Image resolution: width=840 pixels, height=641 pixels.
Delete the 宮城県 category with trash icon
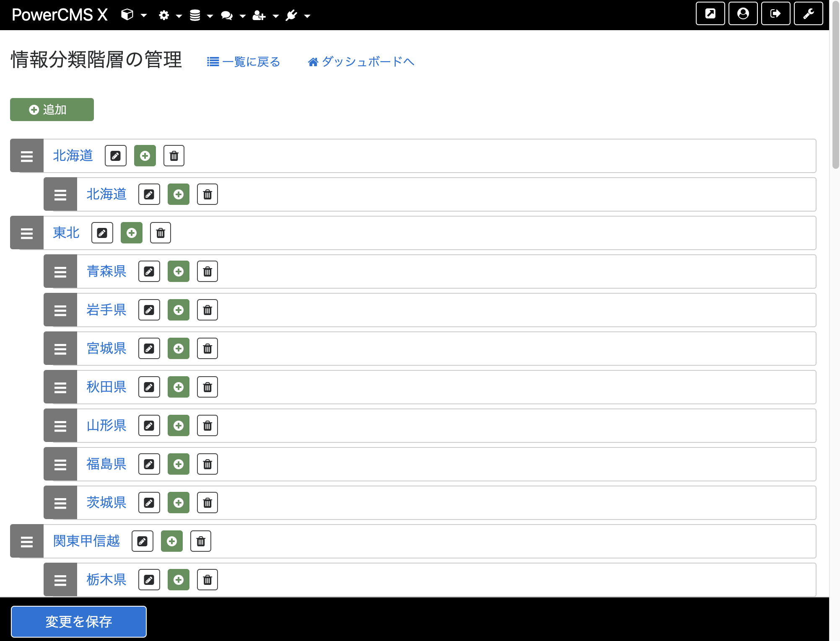(x=207, y=349)
